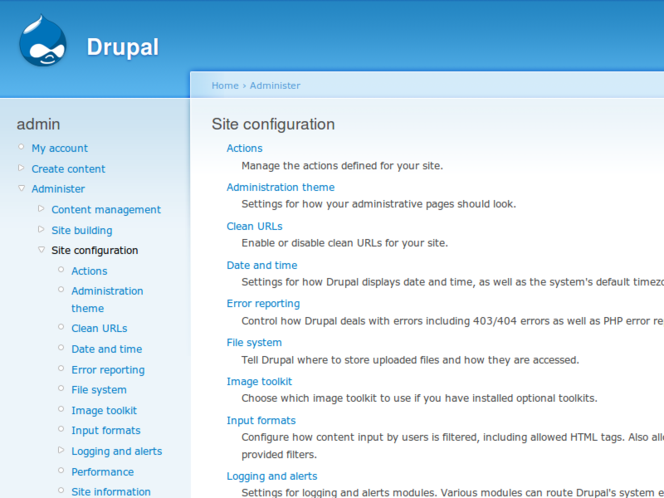Open File system settings in main content
The height and width of the screenshot is (498, 664).
[x=254, y=342]
